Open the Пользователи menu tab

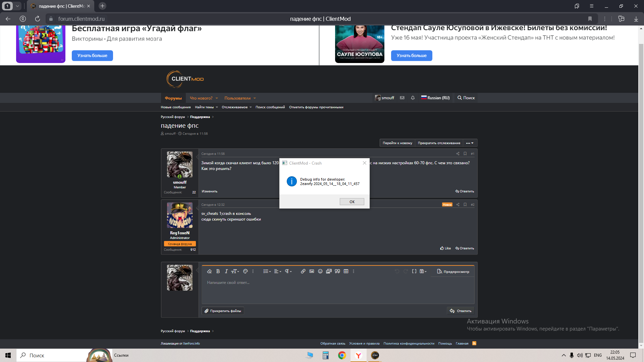237,98
